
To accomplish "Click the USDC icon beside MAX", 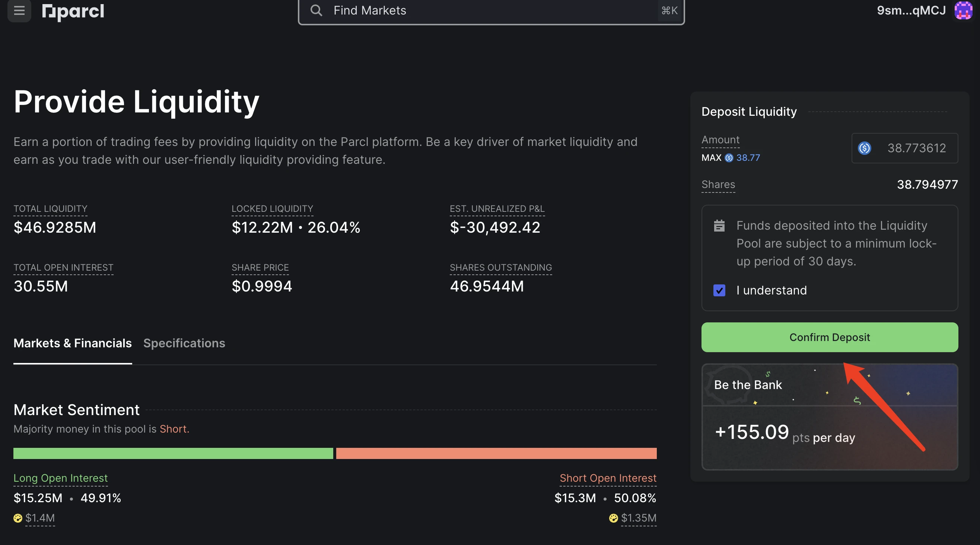I will [x=729, y=158].
